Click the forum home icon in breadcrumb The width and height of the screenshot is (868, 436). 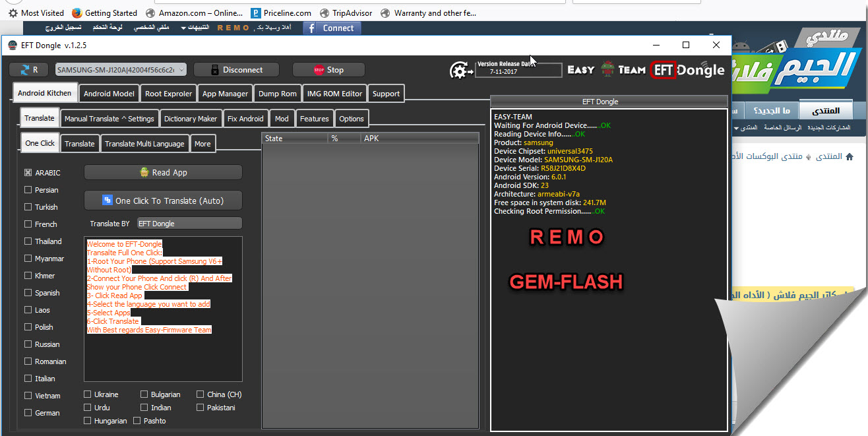click(850, 156)
